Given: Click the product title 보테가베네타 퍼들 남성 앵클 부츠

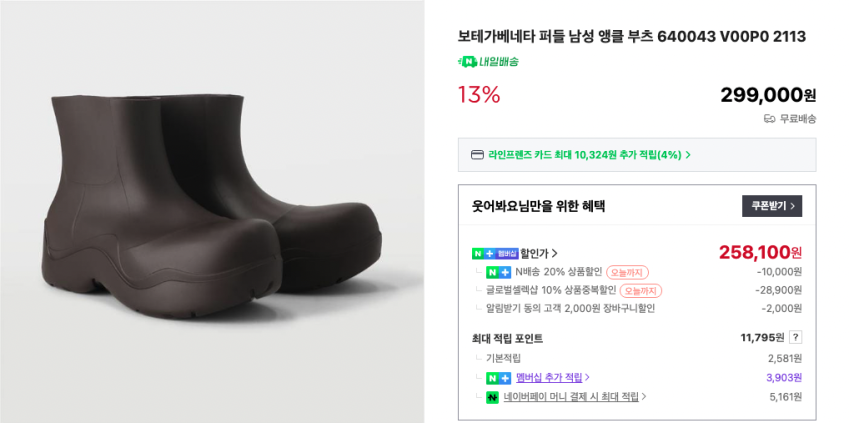Looking at the screenshot, I should 631,36.
